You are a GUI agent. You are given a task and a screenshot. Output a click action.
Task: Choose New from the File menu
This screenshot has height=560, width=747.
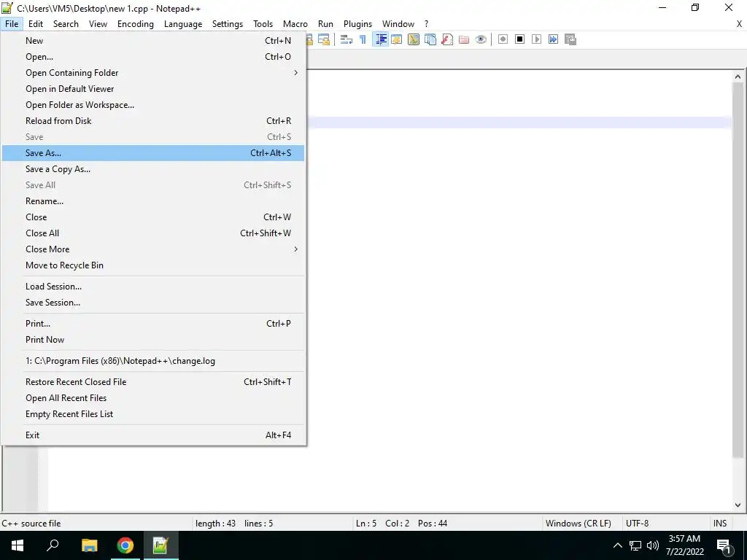153,41
